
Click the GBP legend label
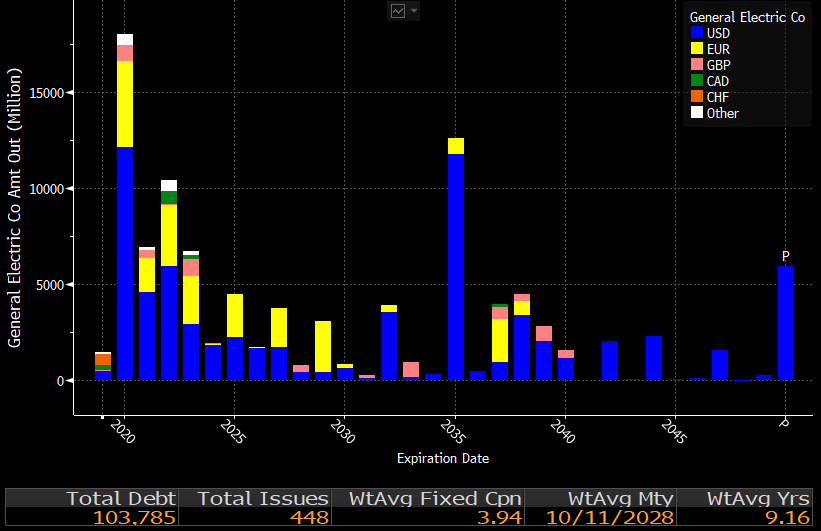pyautogui.click(x=718, y=65)
